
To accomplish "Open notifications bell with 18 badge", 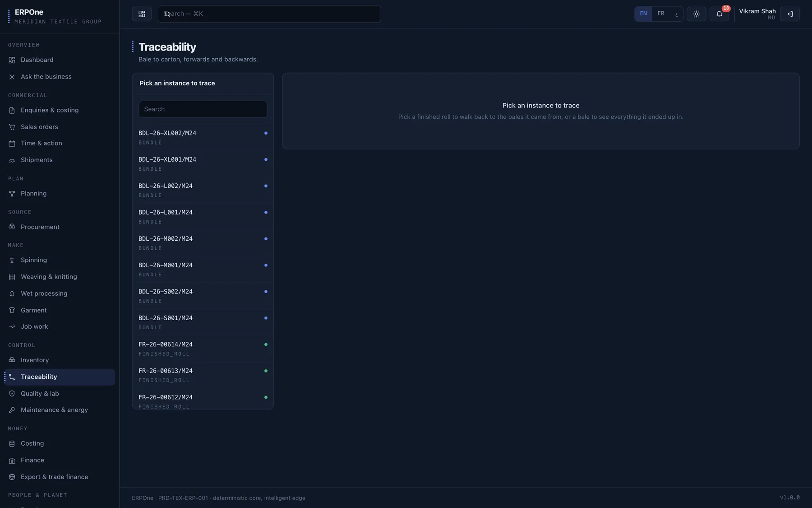I will (720, 14).
